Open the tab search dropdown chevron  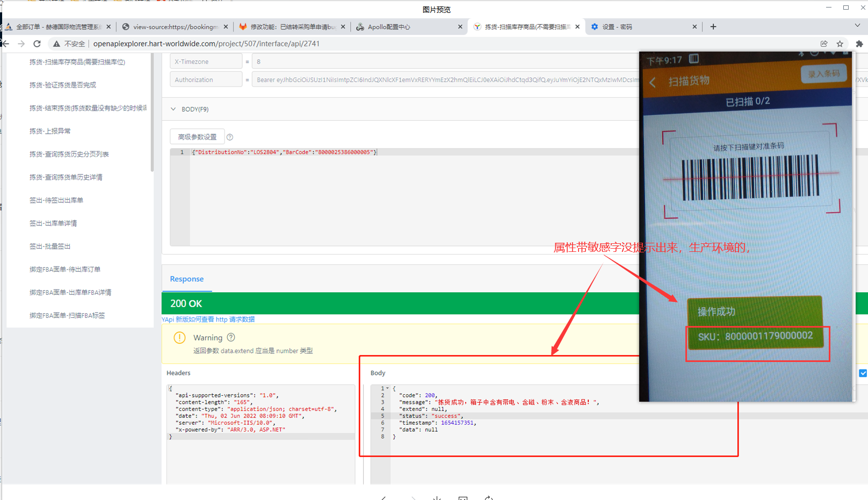857,26
